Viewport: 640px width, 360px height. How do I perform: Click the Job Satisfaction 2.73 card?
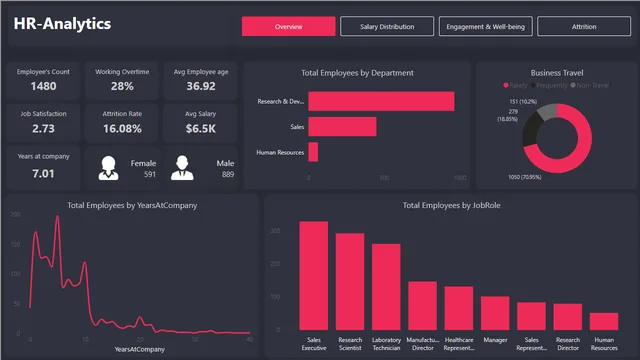click(x=43, y=122)
